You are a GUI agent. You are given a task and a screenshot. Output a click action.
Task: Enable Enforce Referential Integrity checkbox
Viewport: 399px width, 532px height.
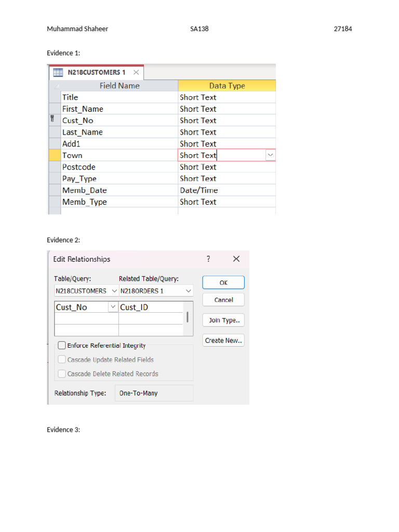coord(62,345)
